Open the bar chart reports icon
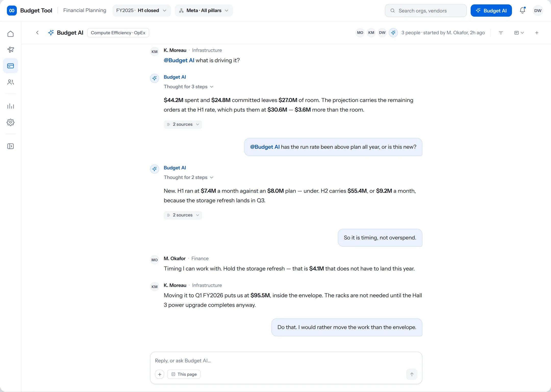 pos(10,106)
